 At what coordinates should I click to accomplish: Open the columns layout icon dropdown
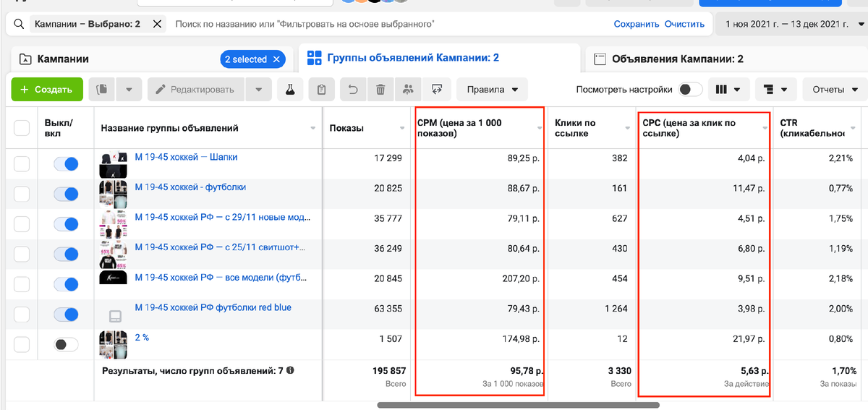[728, 90]
